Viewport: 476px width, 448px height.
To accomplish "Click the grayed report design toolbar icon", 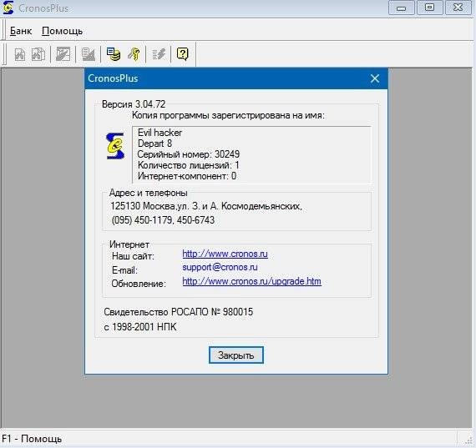I will (x=89, y=54).
